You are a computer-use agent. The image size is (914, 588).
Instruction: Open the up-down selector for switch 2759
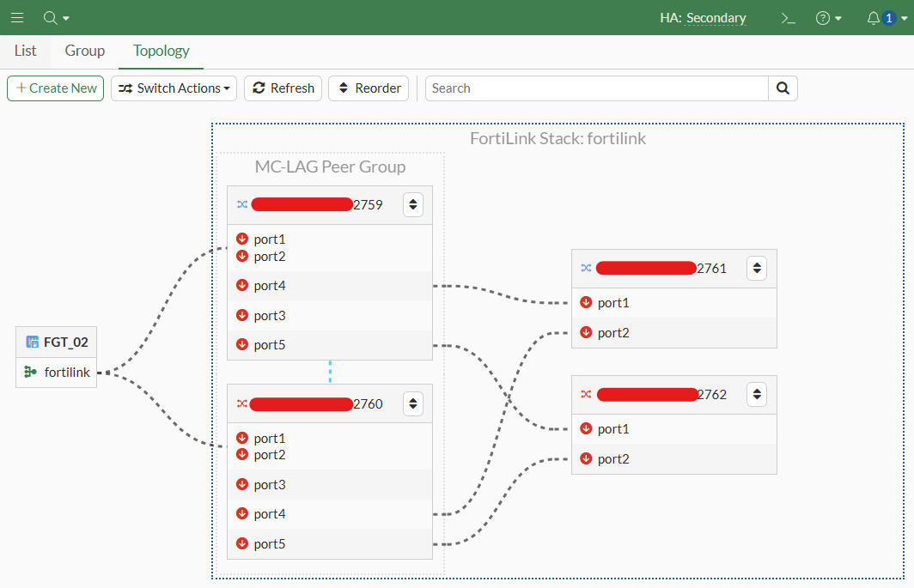pyautogui.click(x=413, y=204)
